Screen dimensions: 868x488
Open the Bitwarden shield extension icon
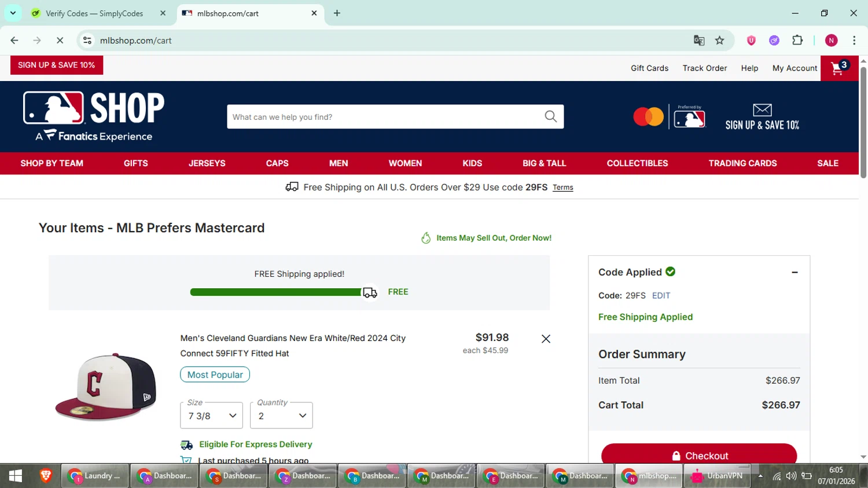[x=751, y=41]
